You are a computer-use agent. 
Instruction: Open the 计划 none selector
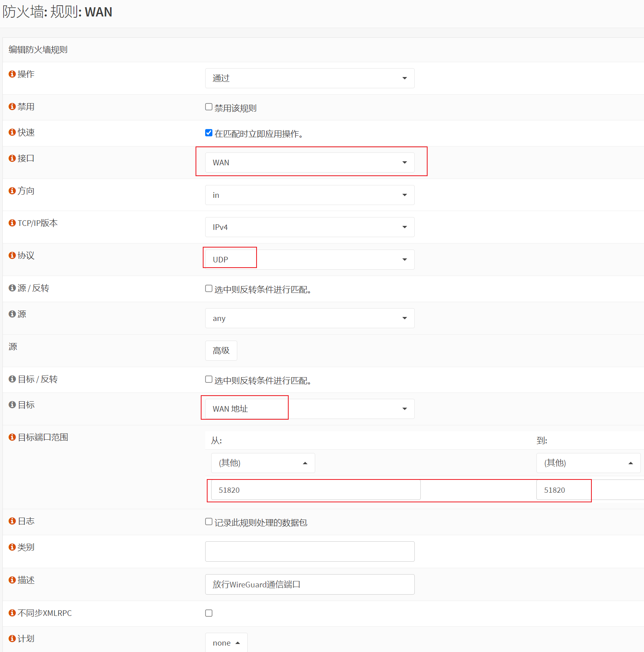point(226,643)
